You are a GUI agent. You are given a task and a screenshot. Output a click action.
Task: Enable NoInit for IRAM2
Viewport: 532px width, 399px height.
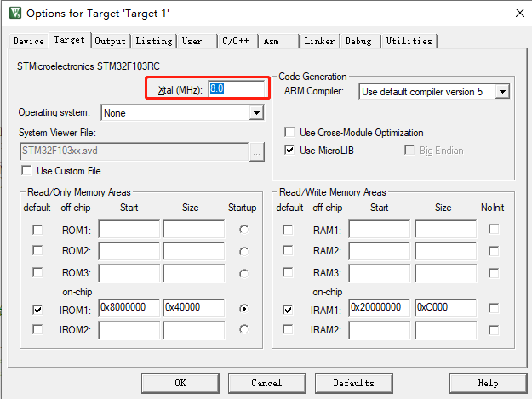[494, 330]
